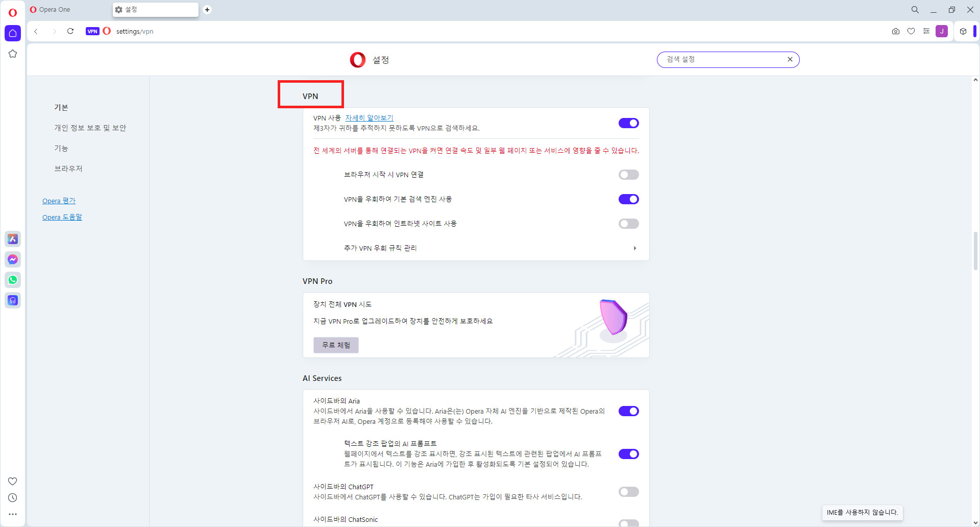Open Aria AI chat in sidebar
980x527 pixels.
pyautogui.click(x=12, y=238)
